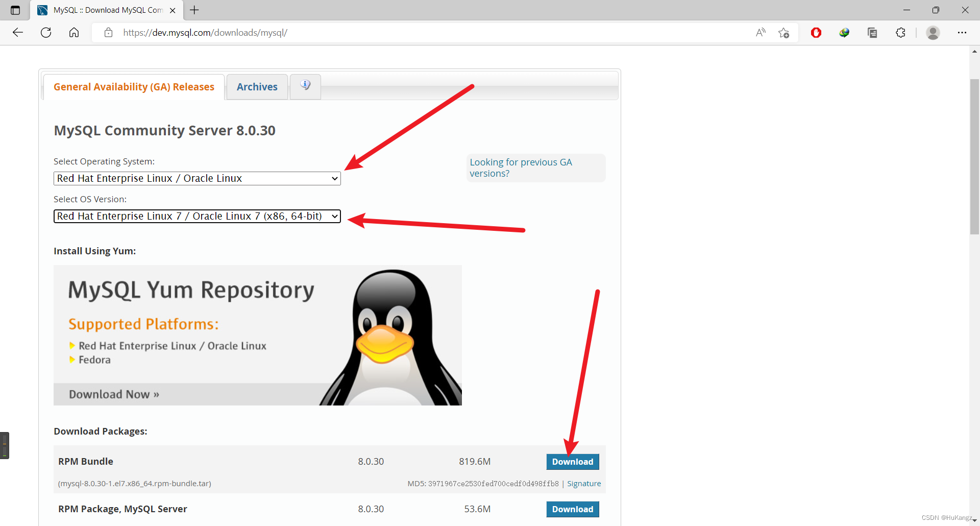Reload the page with the refresh icon

coord(46,33)
